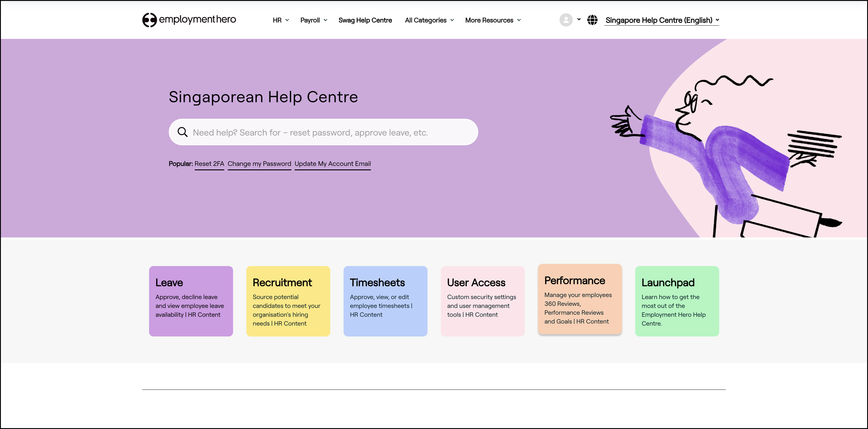Click the search magnifier icon

182,132
